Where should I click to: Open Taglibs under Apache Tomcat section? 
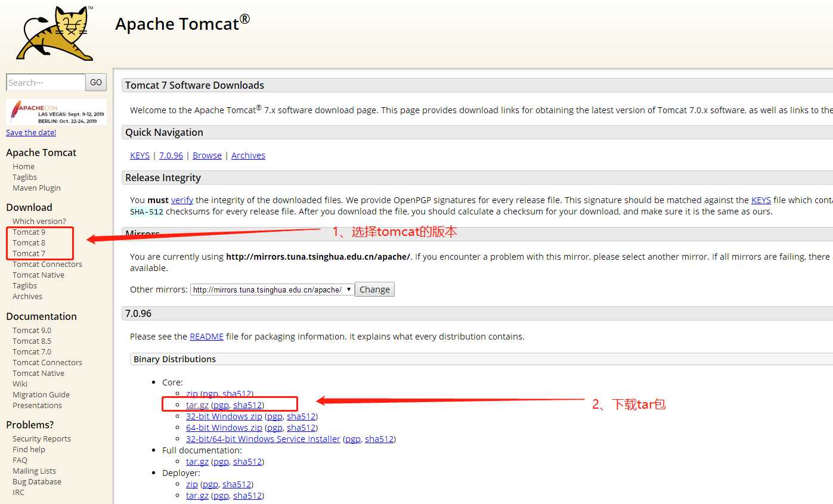coord(24,177)
